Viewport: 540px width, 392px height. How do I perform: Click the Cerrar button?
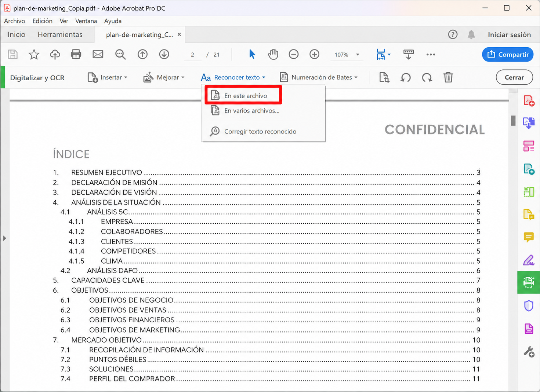click(514, 77)
